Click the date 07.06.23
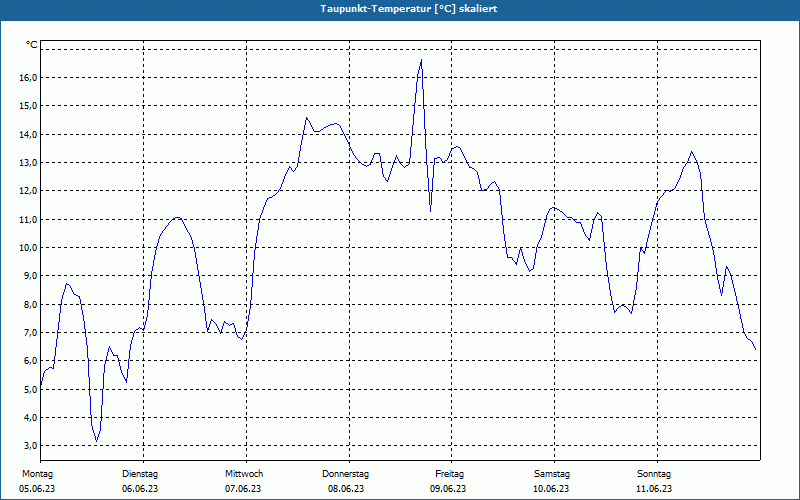800x500 pixels. coord(243,489)
